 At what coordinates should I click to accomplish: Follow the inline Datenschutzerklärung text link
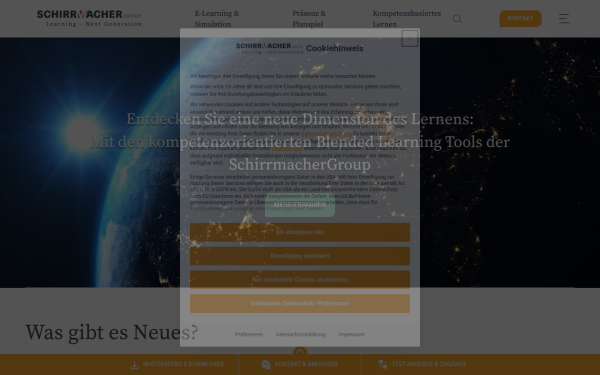point(326,134)
